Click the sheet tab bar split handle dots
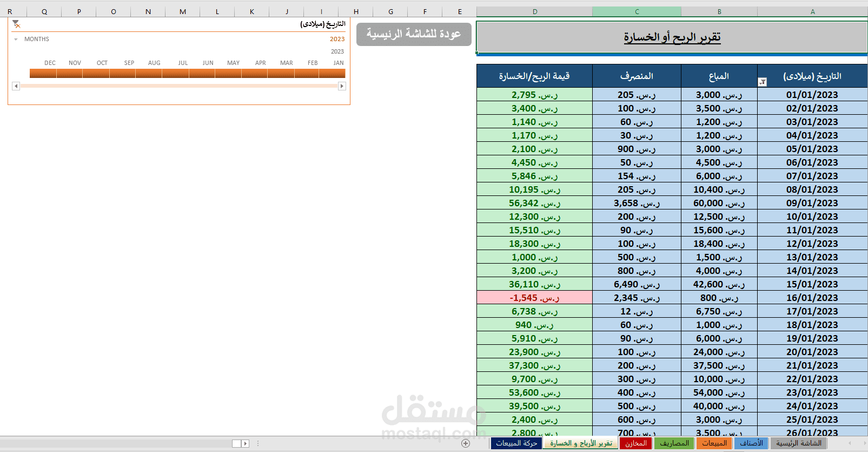Screen dimensions: 868x452 (258, 443)
